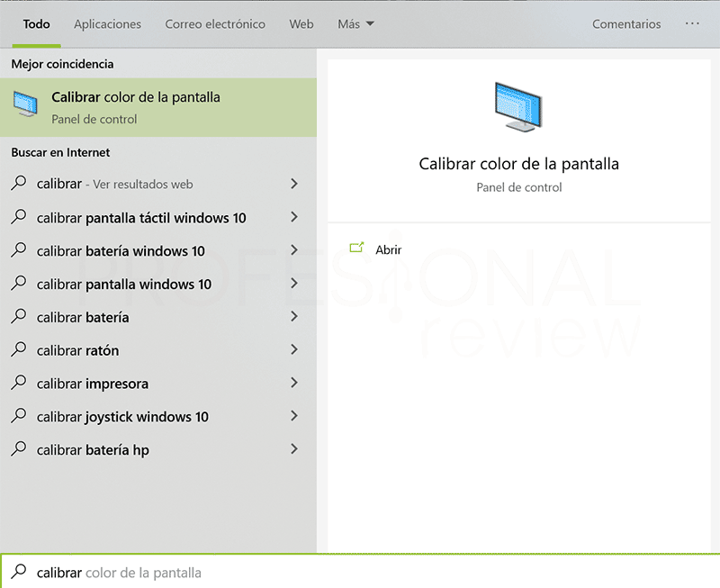Open the three-dots options menu
The width and height of the screenshot is (720, 588).
(692, 23)
